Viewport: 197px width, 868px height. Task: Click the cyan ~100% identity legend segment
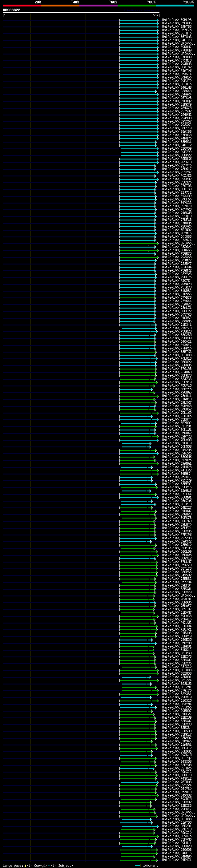pyautogui.click(x=175, y=6)
